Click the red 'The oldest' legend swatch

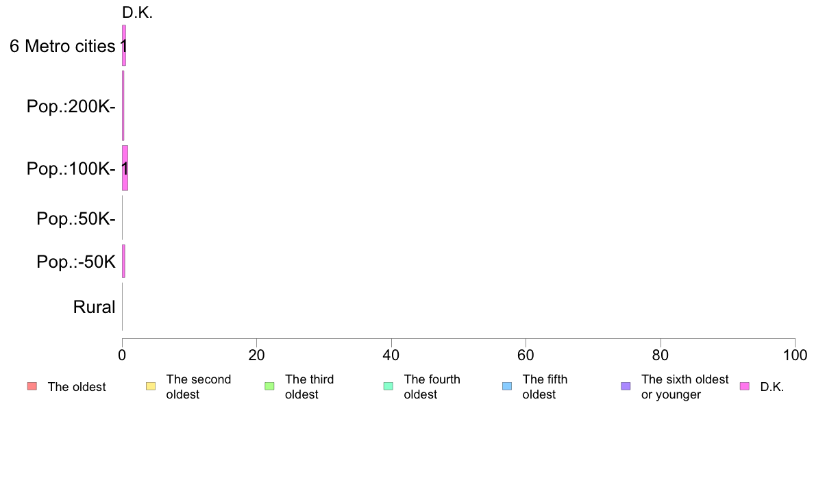32,386
